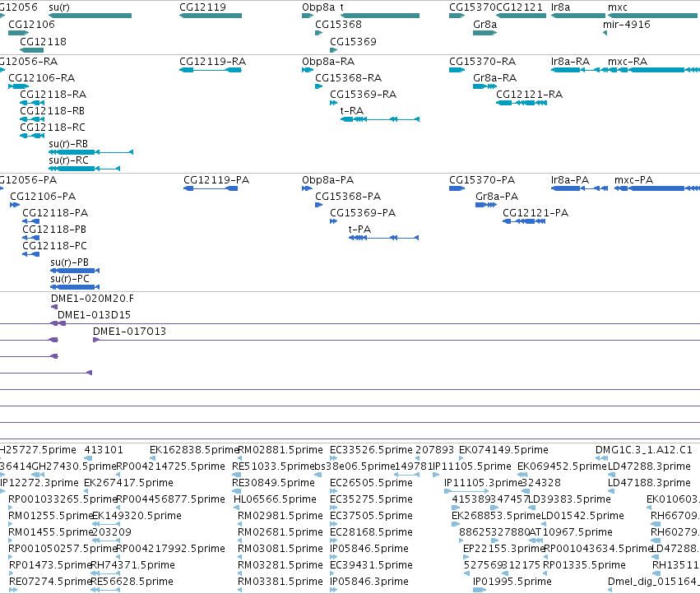Click the mxc-RA transcript label
The width and height of the screenshot is (700, 594).
[x=628, y=61]
